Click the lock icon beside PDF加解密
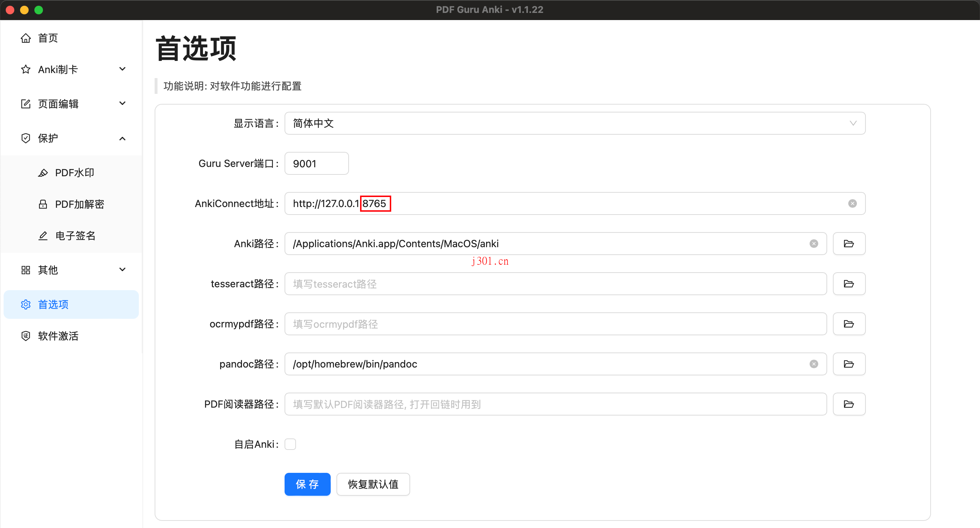This screenshot has height=528, width=980. coord(43,205)
